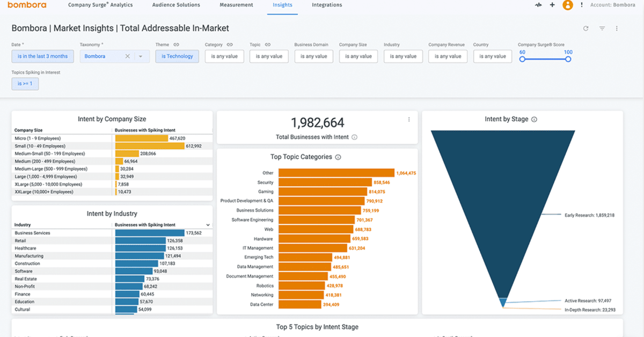Open the Topic filter value box
The image size is (644, 337).
(269, 56)
